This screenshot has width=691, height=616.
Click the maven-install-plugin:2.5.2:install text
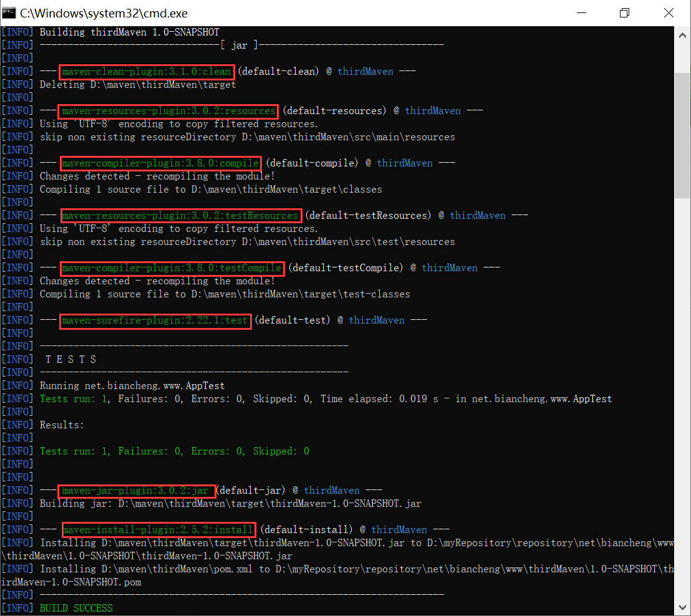pyautogui.click(x=158, y=530)
